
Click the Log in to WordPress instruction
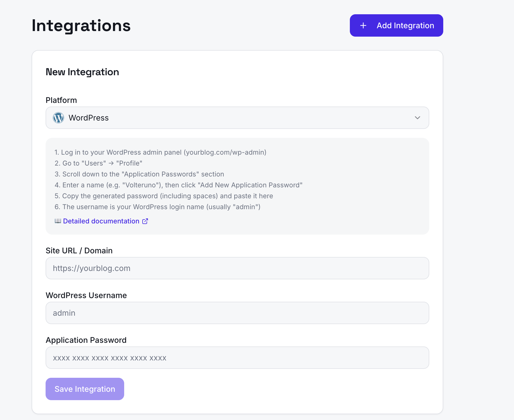[x=160, y=152]
